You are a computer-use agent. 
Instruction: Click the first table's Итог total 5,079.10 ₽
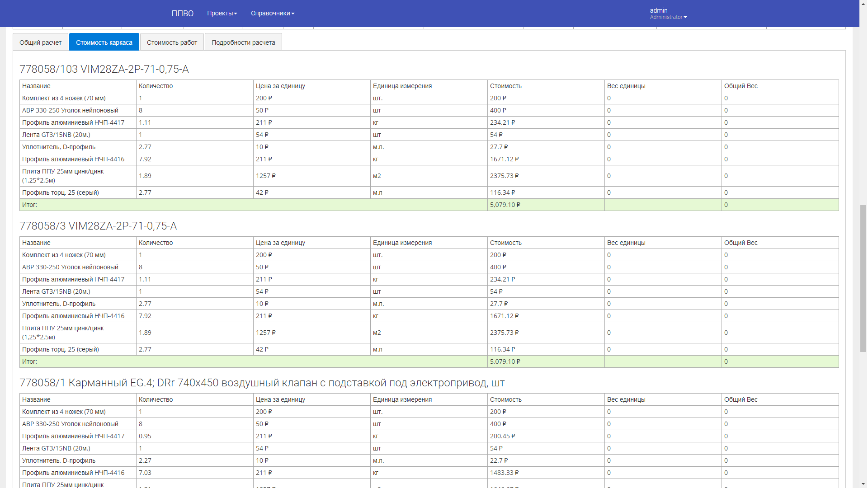pyautogui.click(x=505, y=205)
